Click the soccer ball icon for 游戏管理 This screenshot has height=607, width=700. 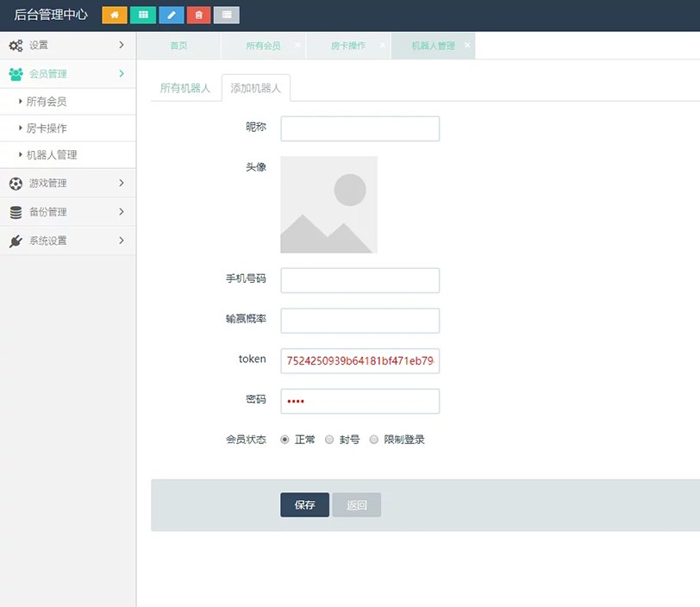click(13, 183)
